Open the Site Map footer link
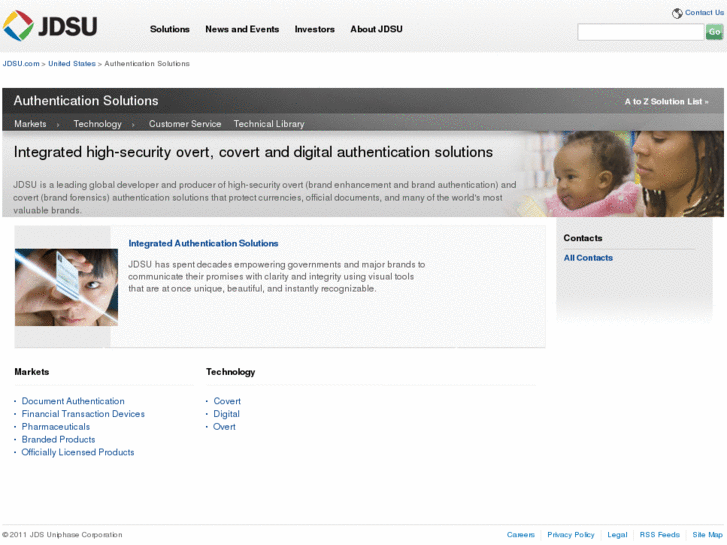Image resolution: width=727 pixels, height=545 pixels. tap(708, 535)
